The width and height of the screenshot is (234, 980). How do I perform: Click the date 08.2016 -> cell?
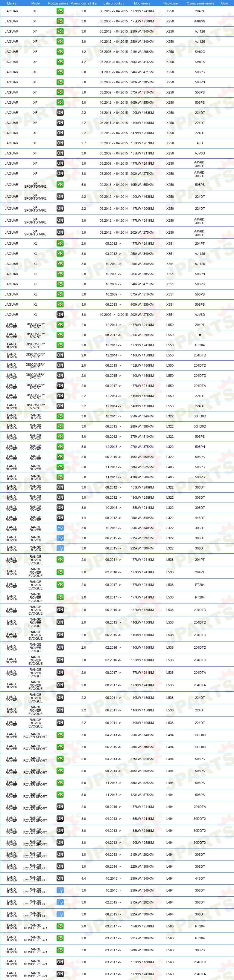pyautogui.click(x=114, y=806)
